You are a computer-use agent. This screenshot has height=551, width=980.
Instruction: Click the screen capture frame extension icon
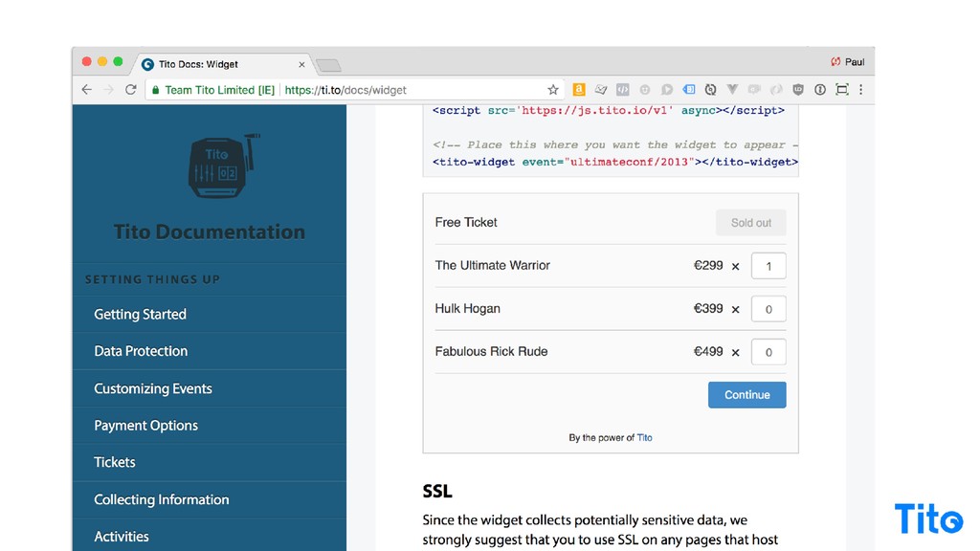842,90
